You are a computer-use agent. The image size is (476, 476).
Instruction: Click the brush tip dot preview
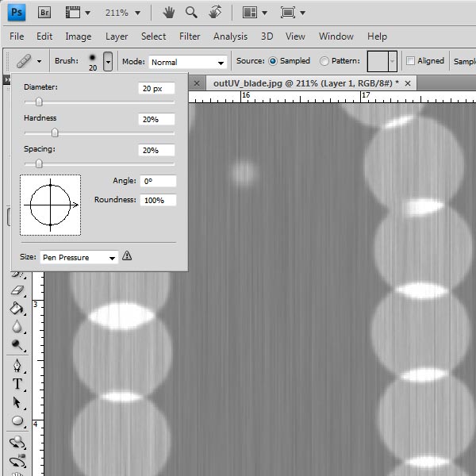(x=93, y=57)
